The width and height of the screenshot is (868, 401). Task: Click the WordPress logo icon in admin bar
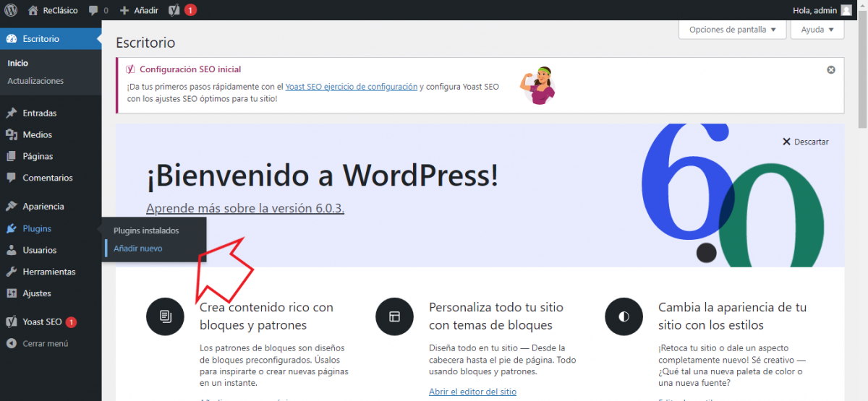[x=11, y=10]
